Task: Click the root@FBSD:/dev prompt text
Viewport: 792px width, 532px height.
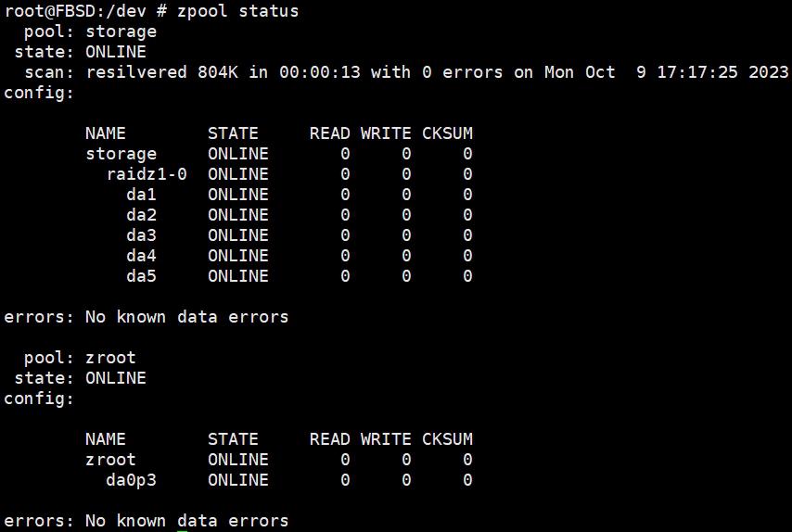Action: point(75,11)
